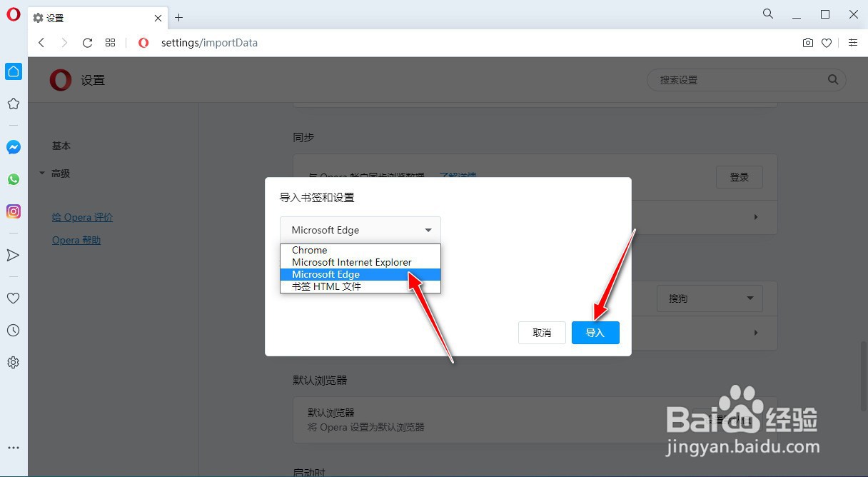Screen dimensions: 868x477
Task: Go forward with the forward arrow
Action: point(64,43)
